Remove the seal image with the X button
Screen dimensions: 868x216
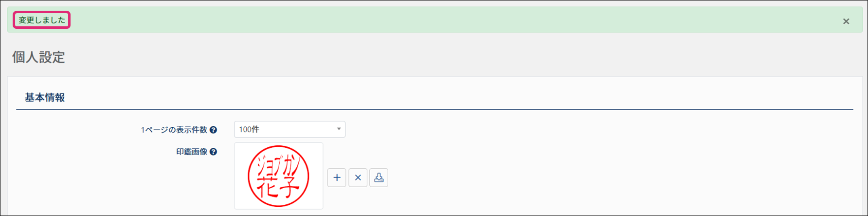click(358, 177)
